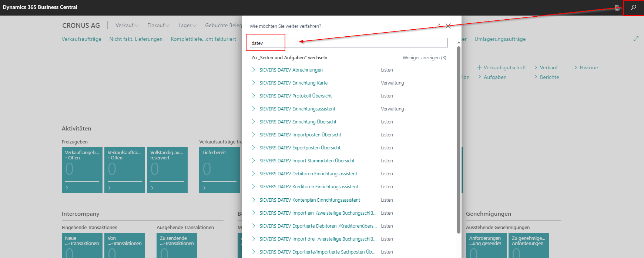Open SIEVERS DATEV Einrichtung Karte
This screenshot has width=644, height=258.
(293, 83)
